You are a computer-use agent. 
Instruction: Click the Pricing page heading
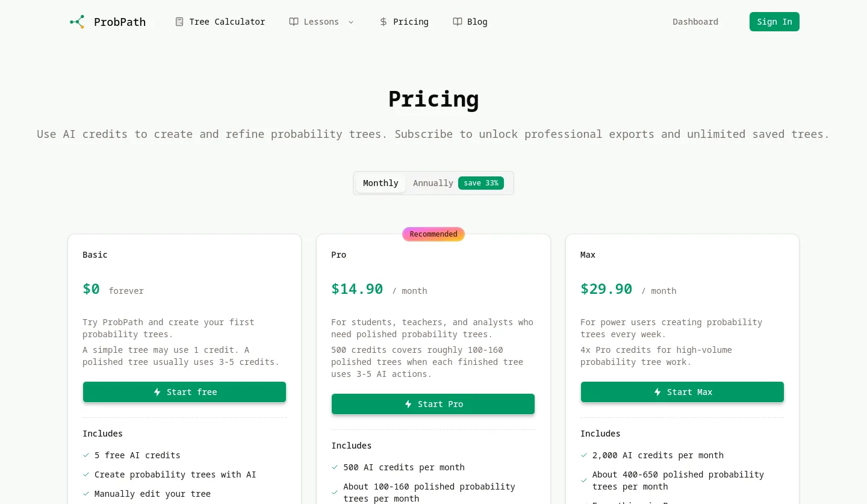point(433,99)
